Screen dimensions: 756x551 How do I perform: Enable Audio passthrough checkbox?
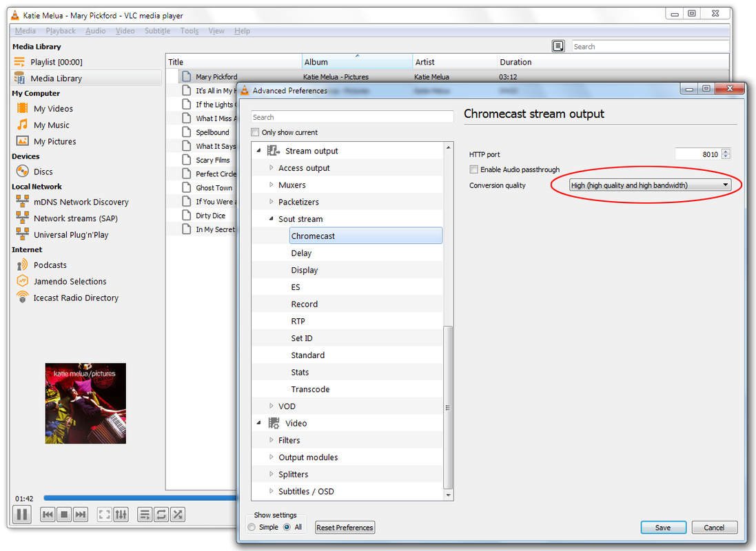pos(474,169)
